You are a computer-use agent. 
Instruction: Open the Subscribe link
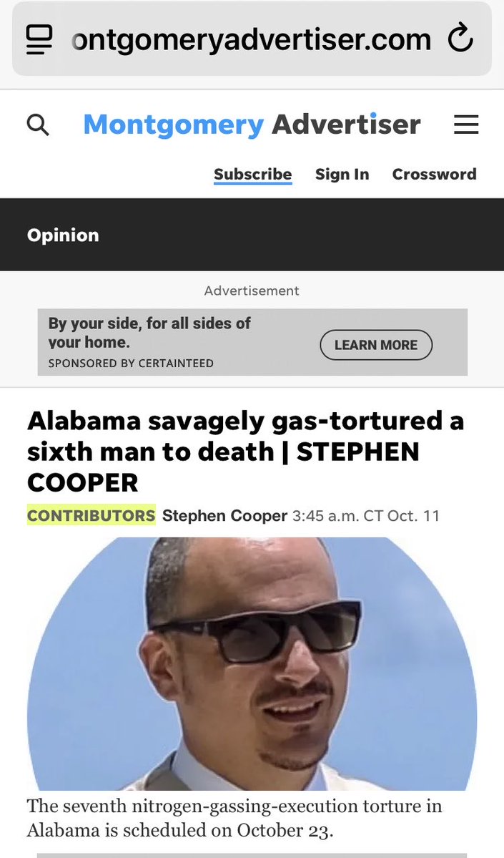[x=252, y=175]
